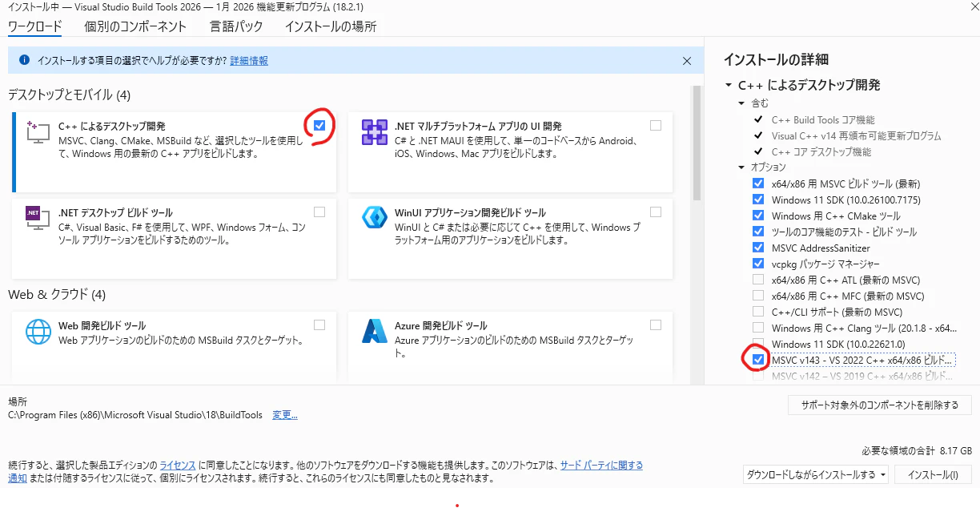
Task: Click the WinUI アプリケーション開発ビルド ツール icon
Action: [374, 218]
